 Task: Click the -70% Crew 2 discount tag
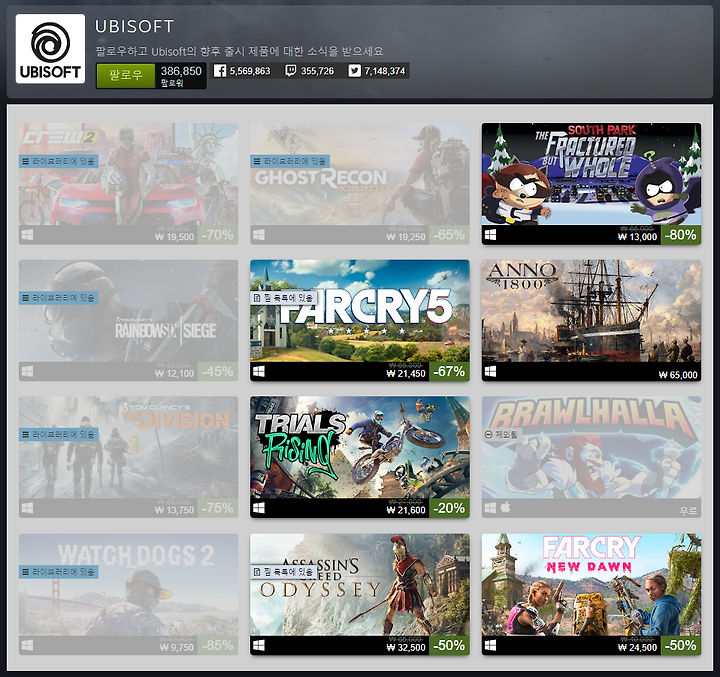click(218, 235)
